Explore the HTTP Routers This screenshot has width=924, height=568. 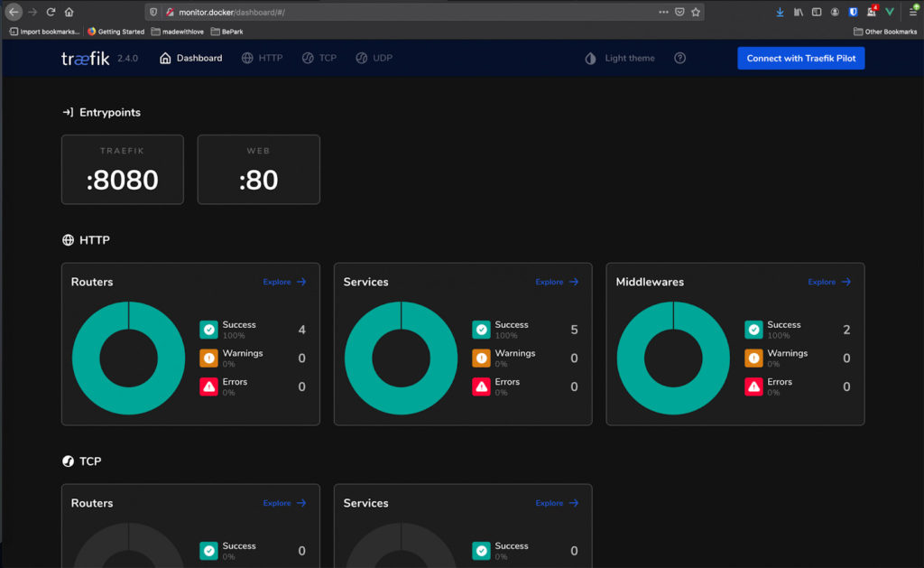(x=284, y=282)
